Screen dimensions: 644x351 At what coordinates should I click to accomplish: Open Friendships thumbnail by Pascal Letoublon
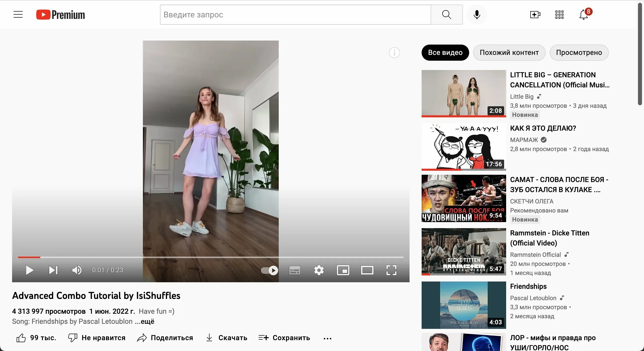464,305
